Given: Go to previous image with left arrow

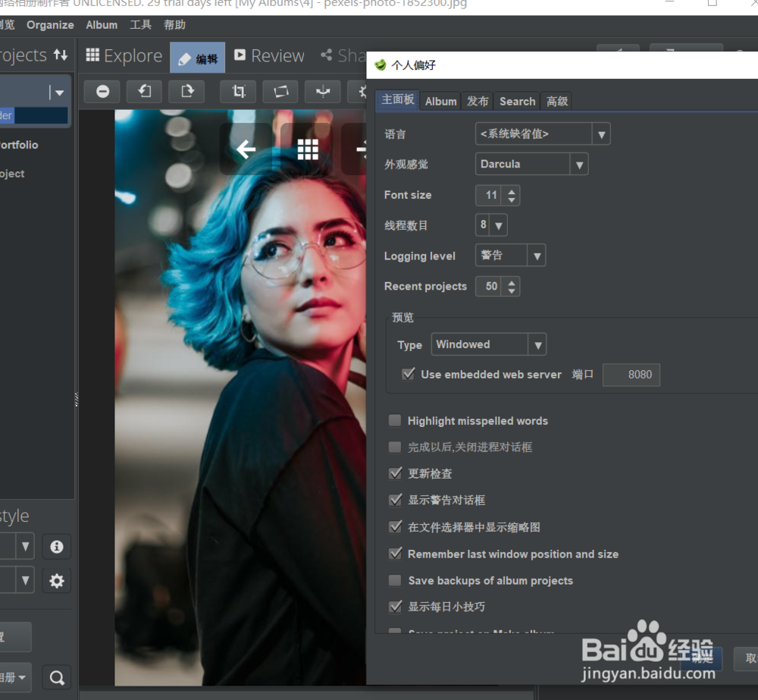Looking at the screenshot, I should coord(246,149).
